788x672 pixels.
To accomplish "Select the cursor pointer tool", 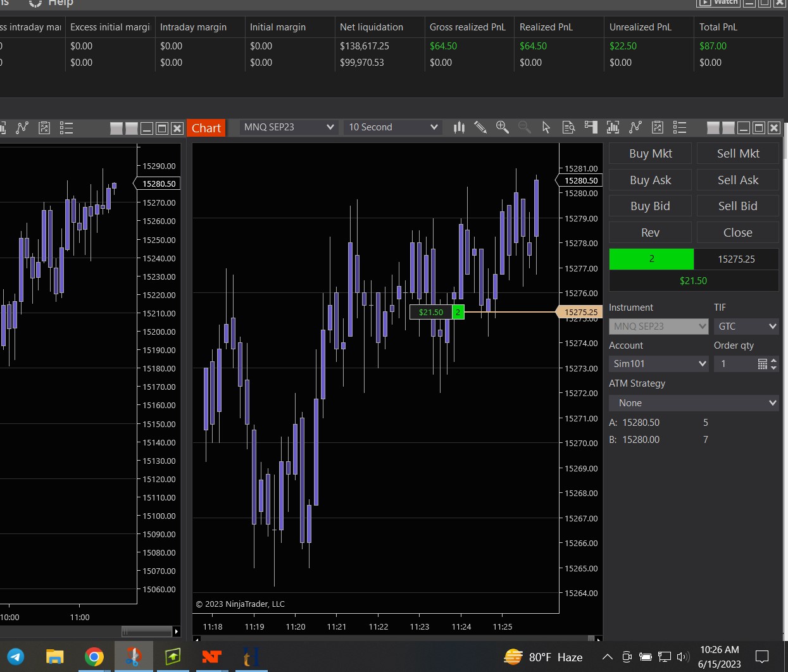I will 546,127.
